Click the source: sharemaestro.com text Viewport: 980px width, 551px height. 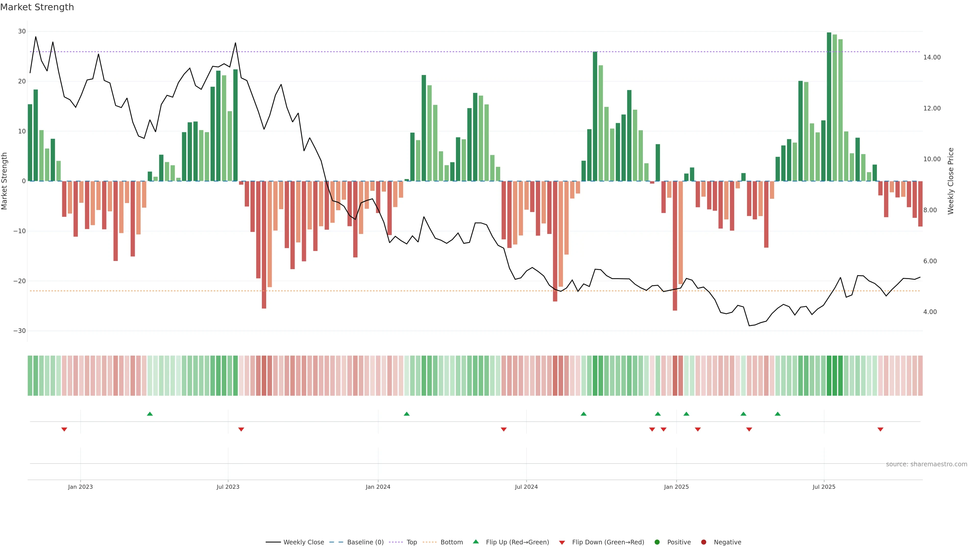point(926,464)
